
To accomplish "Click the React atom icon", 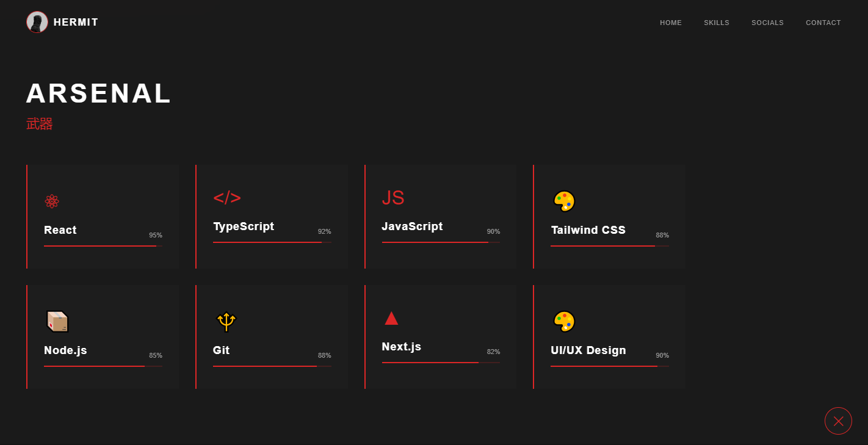I will point(52,201).
